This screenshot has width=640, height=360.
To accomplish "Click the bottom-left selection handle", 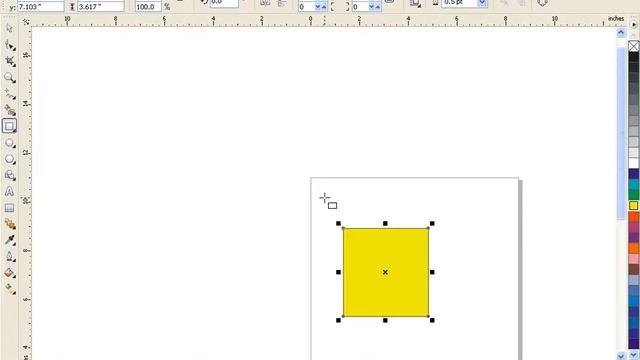I will click(x=338, y=320).
